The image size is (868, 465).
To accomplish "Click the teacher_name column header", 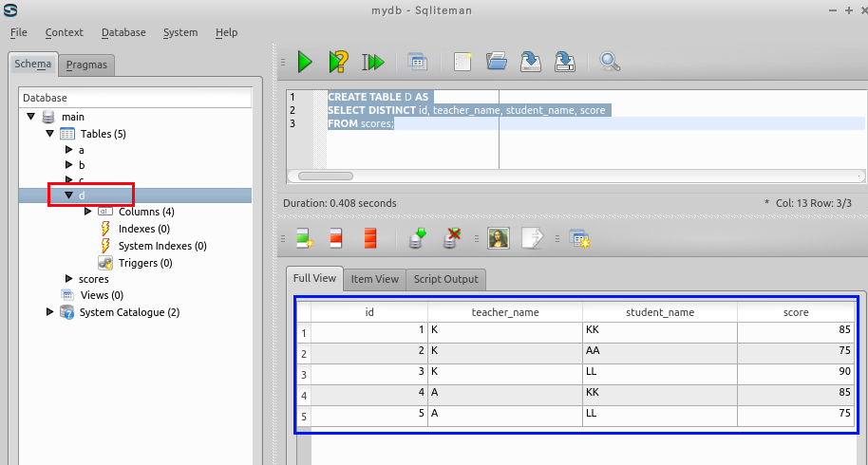I will coord(505,312).
